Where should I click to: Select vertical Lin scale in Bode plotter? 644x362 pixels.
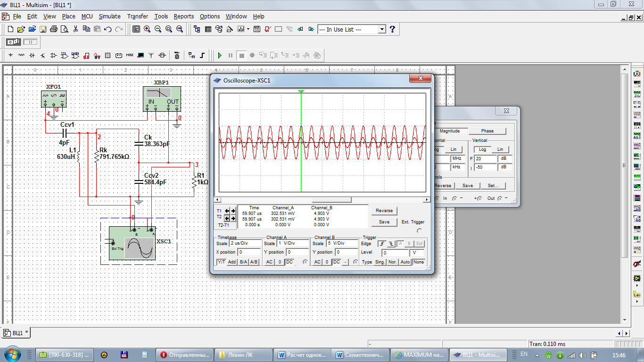coord(500,149)
